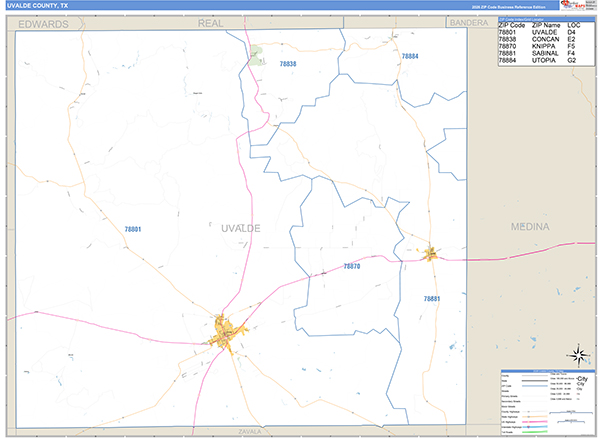Click grid location F4 in the index
The image size is (600, 438).
(571, 54)
